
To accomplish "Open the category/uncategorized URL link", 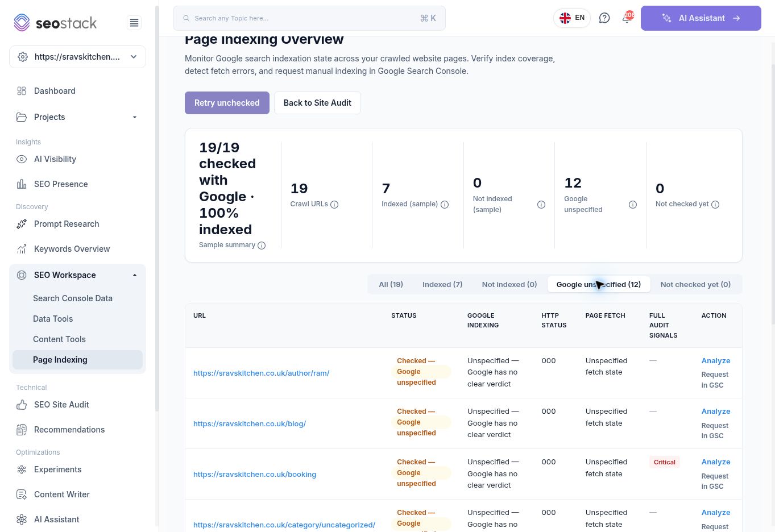I will coord(284,525).
